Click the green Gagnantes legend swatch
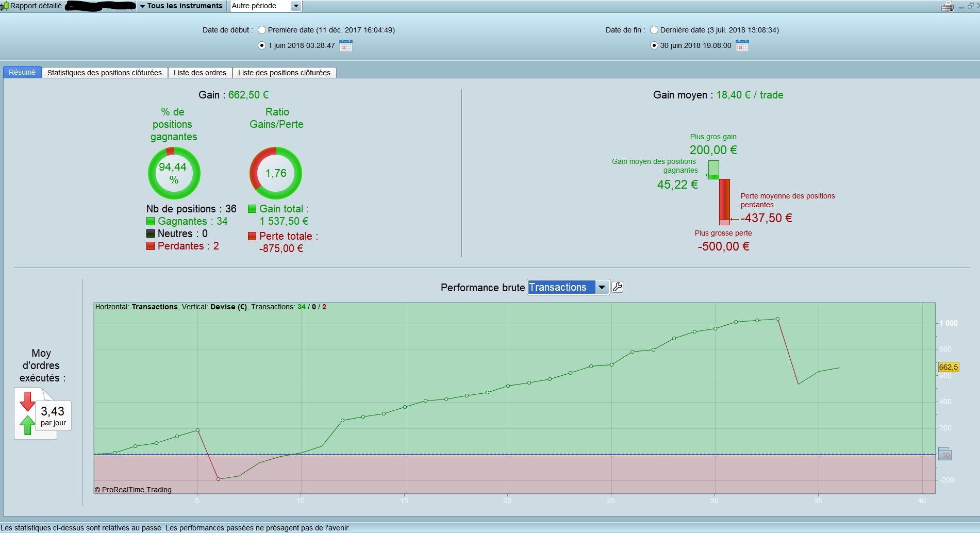 [151, 221]
